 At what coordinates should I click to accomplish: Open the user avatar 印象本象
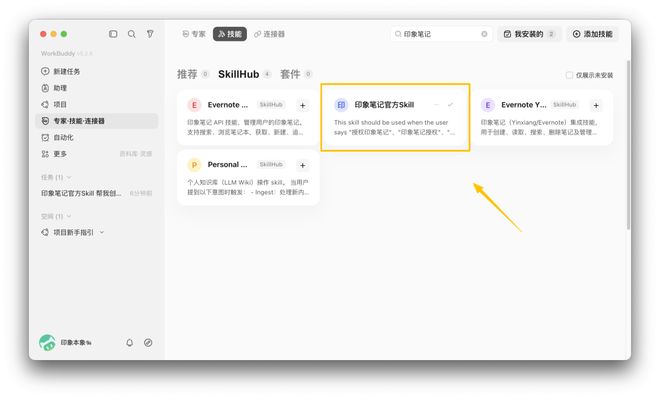(47, 342)
